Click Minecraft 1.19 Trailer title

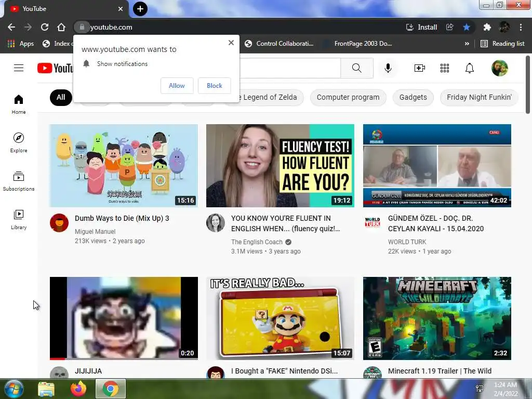click(440, 371)
